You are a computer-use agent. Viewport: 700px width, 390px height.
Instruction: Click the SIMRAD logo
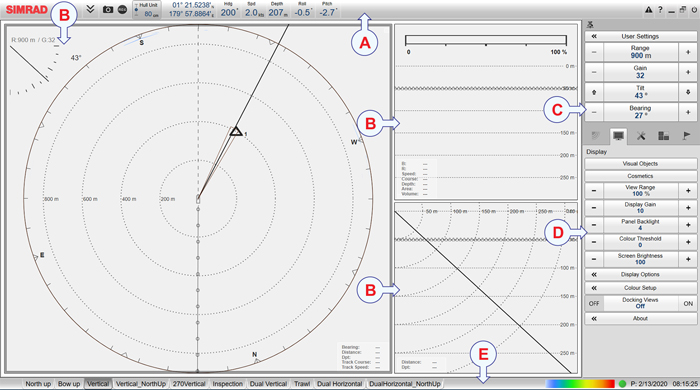pos(26,9)
